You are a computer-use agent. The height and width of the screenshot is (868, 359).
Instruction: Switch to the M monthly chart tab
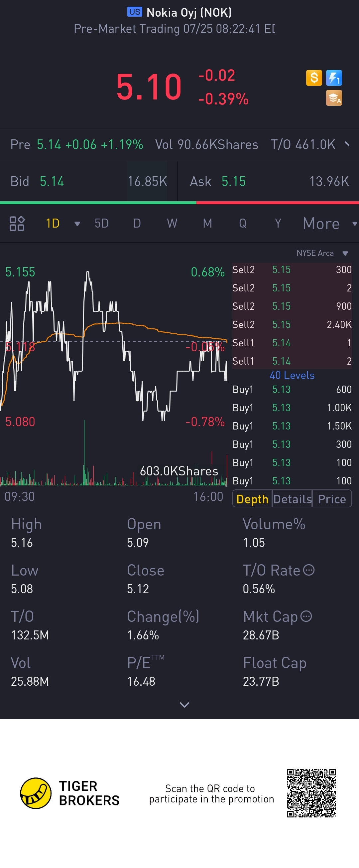[x=207, y=223]
